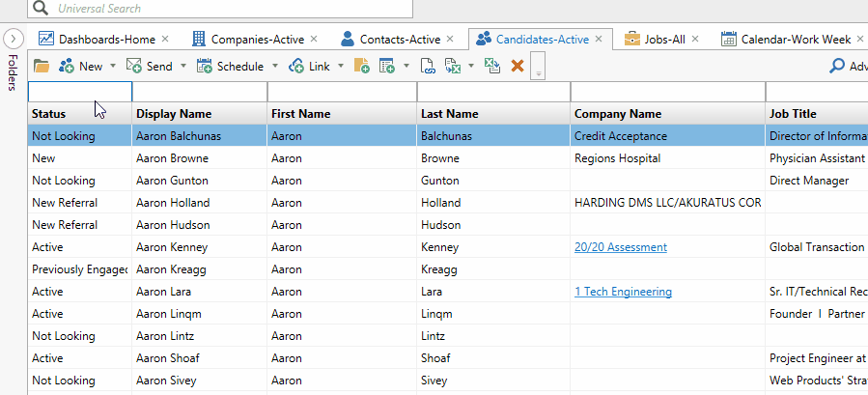The width and height of the screenshot is (868, 395).
Task: Select the Aaron Balchunas display name cell
Action: click(x=200, y=136)
